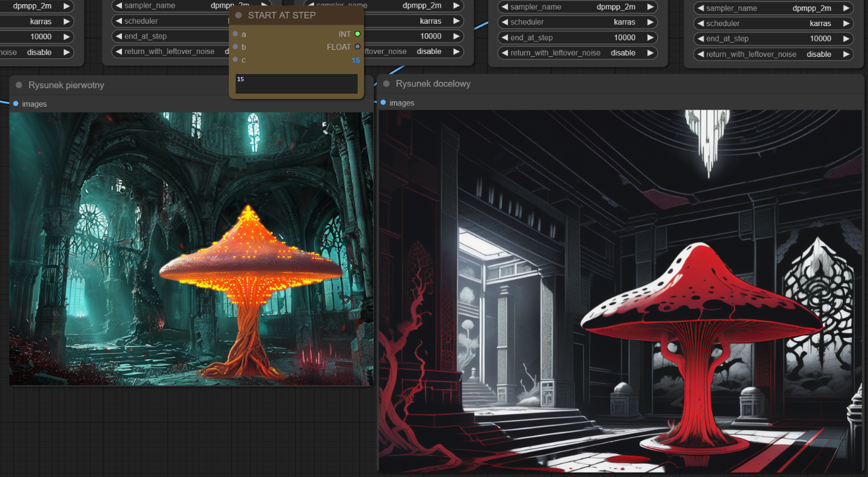Click images input port on Rysunek docelowy
868x477 pixels.
click(383, 103)
